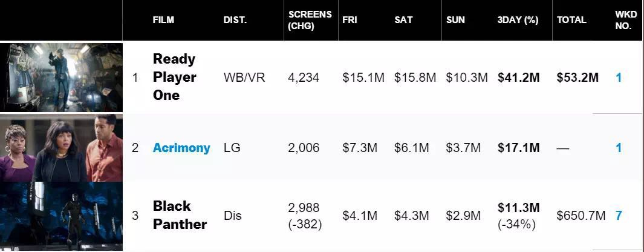
Task: Select the 3DAY (%) column header
Action: point(518,20)
